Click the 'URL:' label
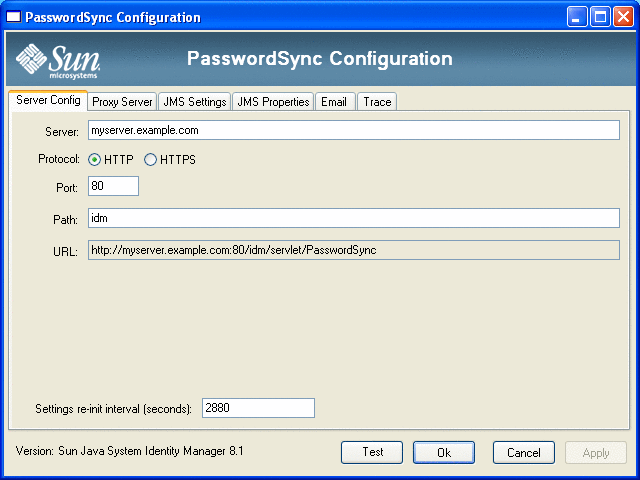 point(65,252)
